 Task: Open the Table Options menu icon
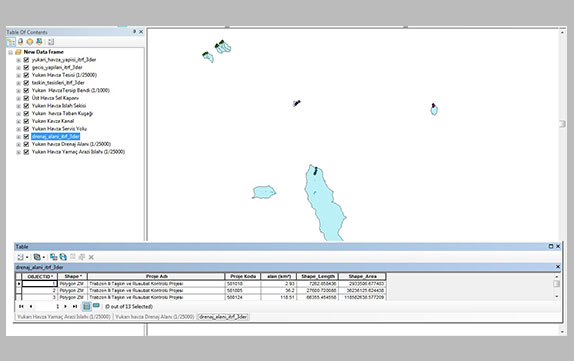pyautogui.click(x=21, y=257)
